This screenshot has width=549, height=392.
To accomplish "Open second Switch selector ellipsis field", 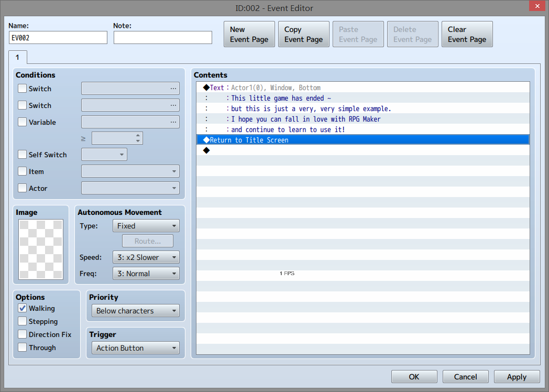I will pos(130,105).
